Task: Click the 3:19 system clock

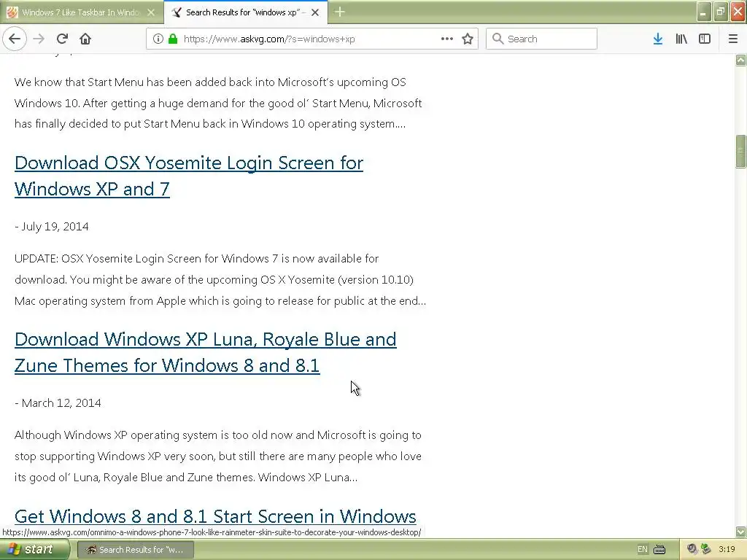Action: (x=727, y=549)
